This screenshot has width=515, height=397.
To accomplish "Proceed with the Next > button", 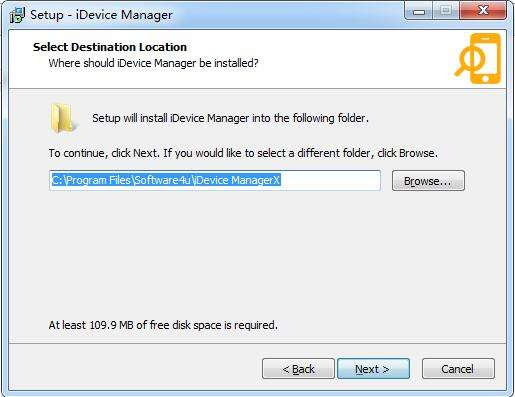I will [373, 369].
